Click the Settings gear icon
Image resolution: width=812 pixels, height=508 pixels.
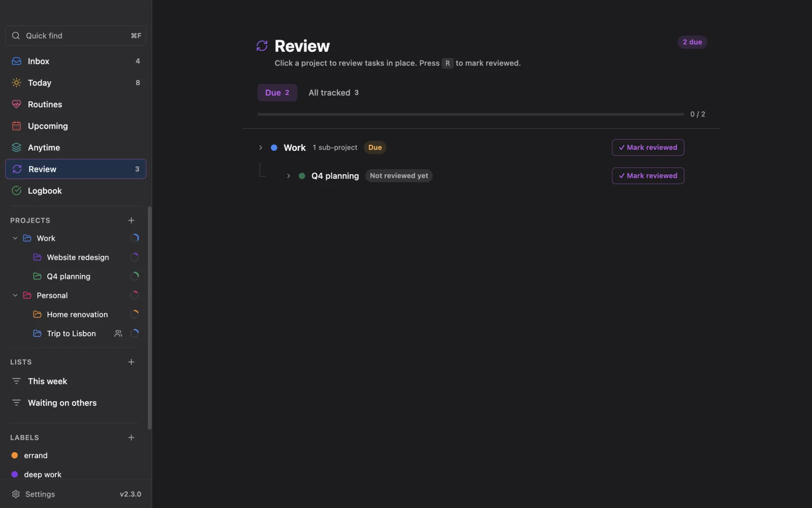tap(16, 494)
